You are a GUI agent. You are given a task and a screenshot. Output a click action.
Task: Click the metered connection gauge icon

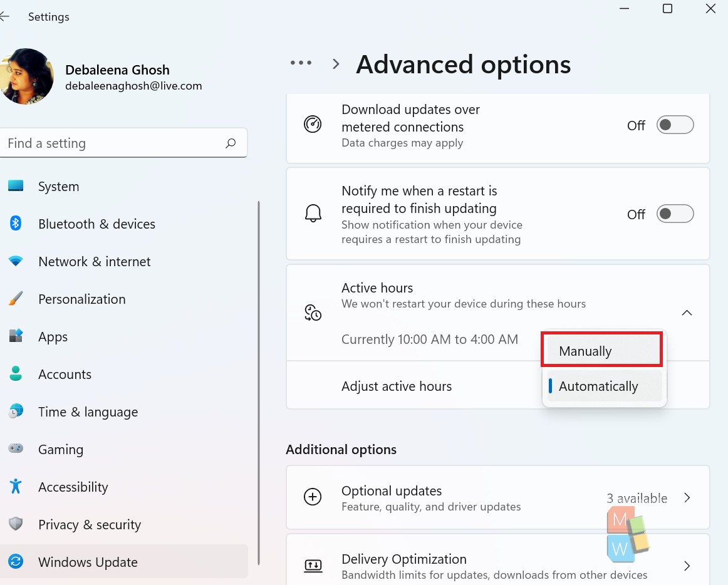tap(313, 125)
